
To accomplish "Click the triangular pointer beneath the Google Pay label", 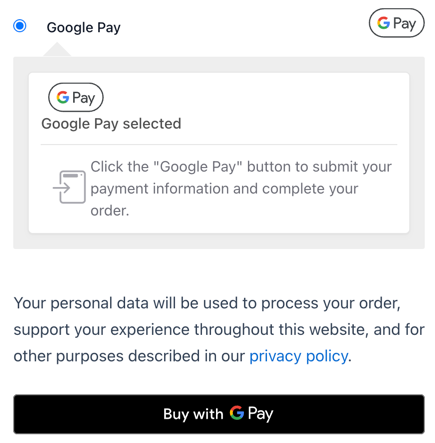I will [57, 50].
